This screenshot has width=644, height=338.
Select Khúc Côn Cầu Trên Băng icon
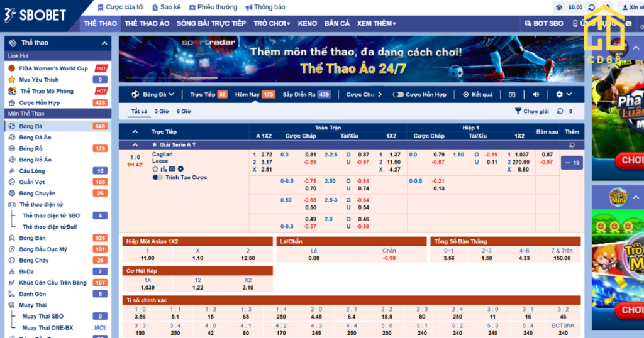point(12,283)
